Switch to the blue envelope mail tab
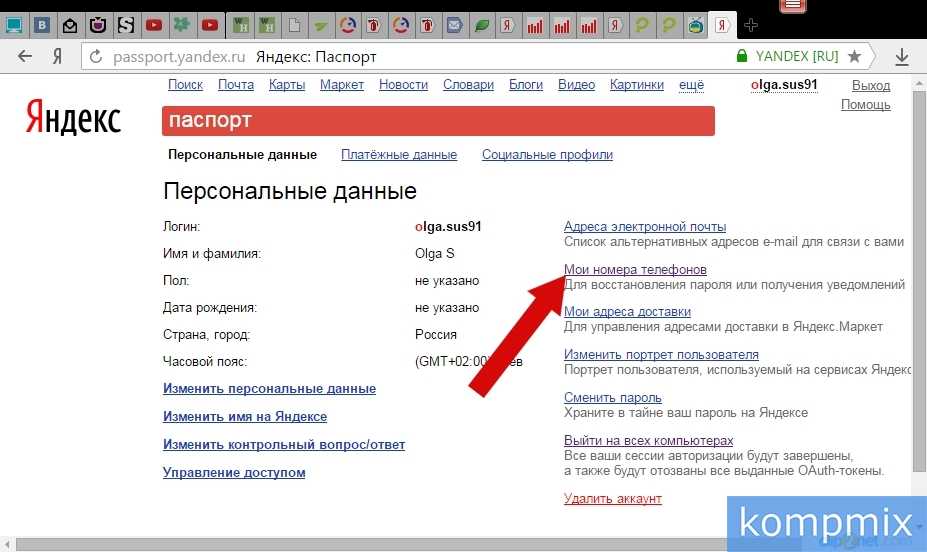The image size is (927, 552). click(x=454, y=25)
